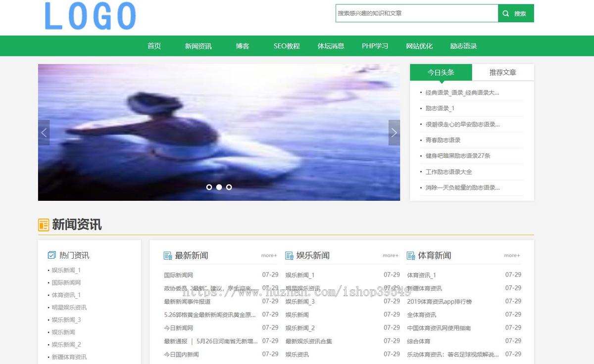594x364 pixels.
Task: Open the 首页 nav item
Action: [154, 46]
